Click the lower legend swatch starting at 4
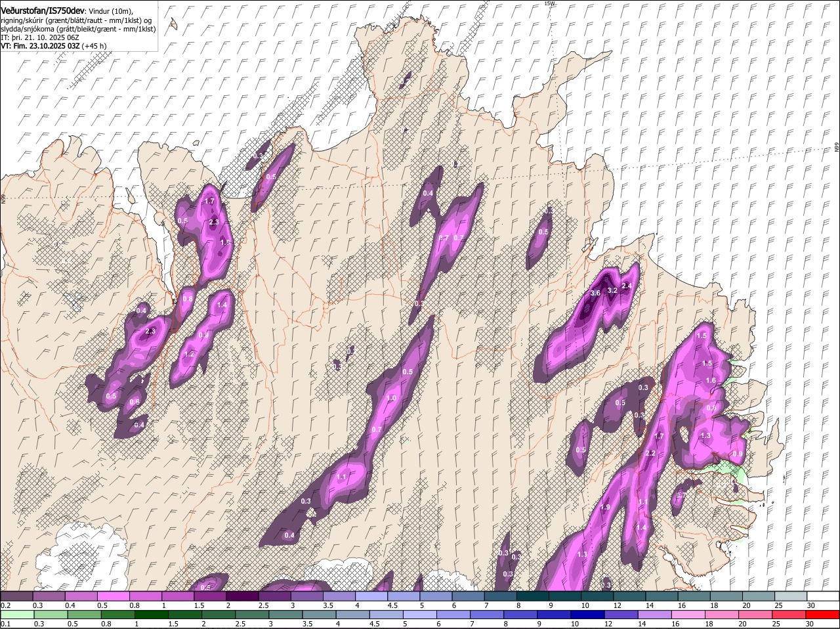This screenshot has height=629, width=840. (352, 615)
